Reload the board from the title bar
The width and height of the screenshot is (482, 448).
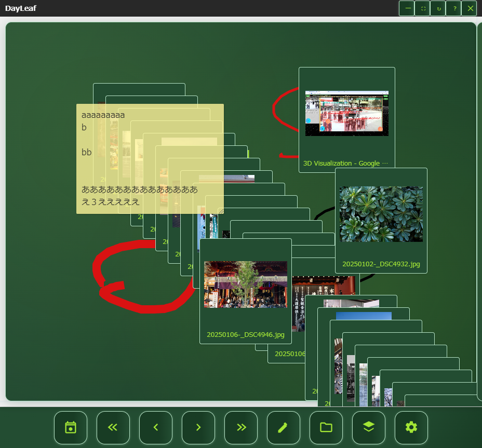pos(439,8)
